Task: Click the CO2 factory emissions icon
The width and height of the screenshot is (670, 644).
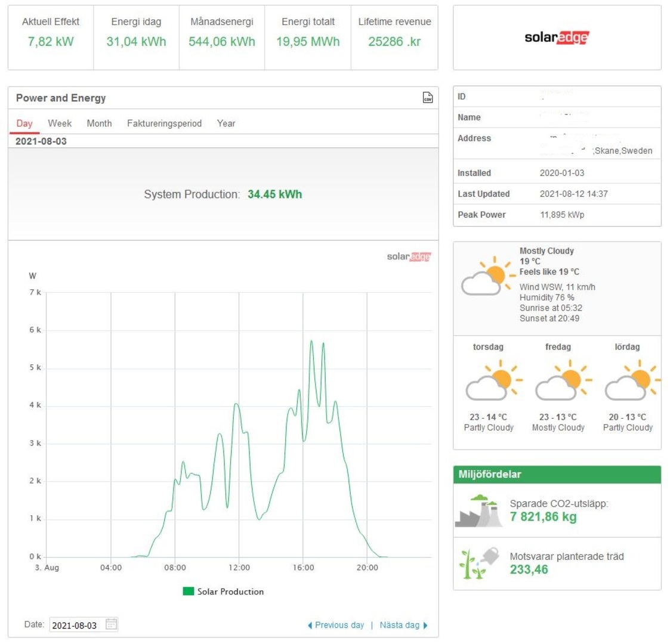Action: [478, 511]
